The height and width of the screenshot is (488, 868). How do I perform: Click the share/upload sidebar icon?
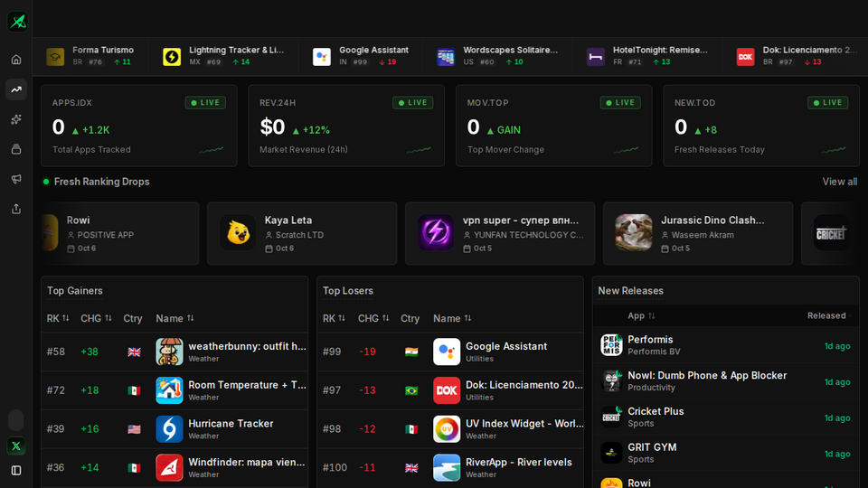16,209
